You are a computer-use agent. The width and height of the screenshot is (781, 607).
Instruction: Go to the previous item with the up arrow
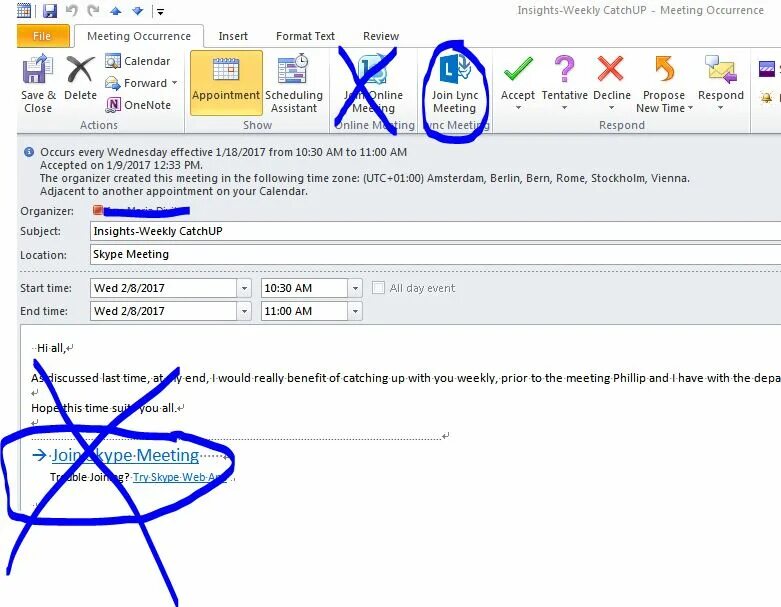[x=116, y=11]
